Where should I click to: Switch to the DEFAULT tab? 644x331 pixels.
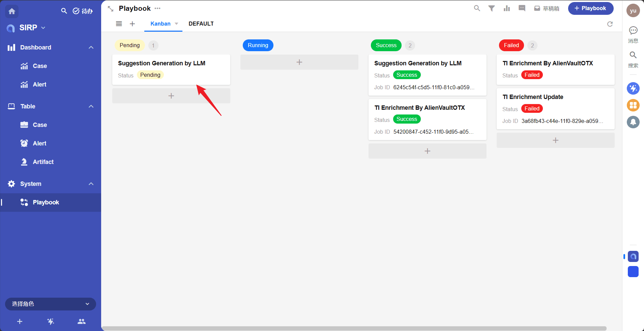point(201,24)
